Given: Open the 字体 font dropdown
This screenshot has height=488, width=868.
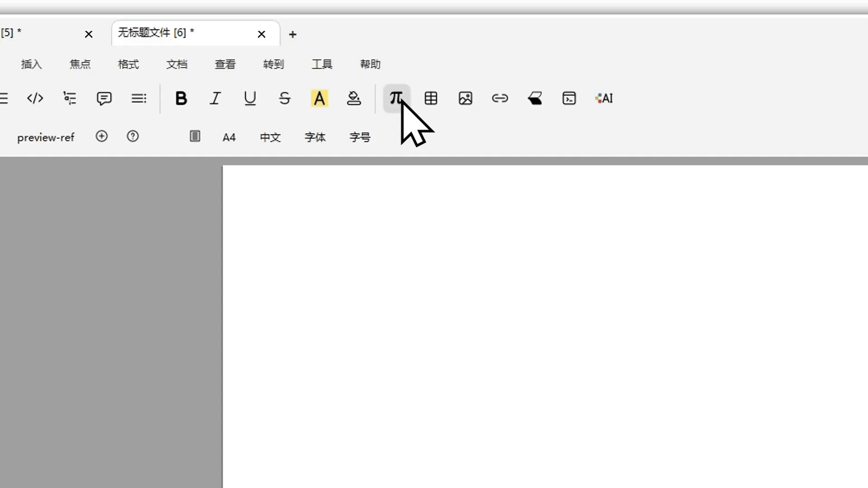Looking at the screenshot, I should pyautogui.click(x=315, y=137).
